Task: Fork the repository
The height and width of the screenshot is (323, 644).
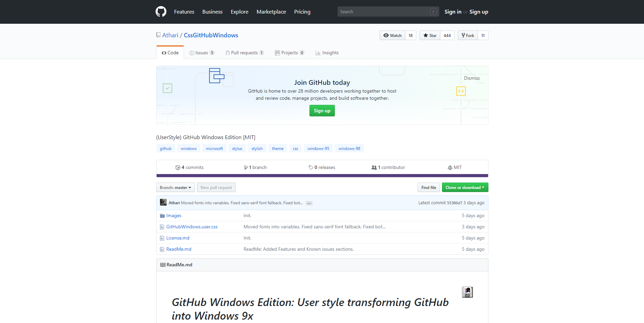Action: point(468,35)
